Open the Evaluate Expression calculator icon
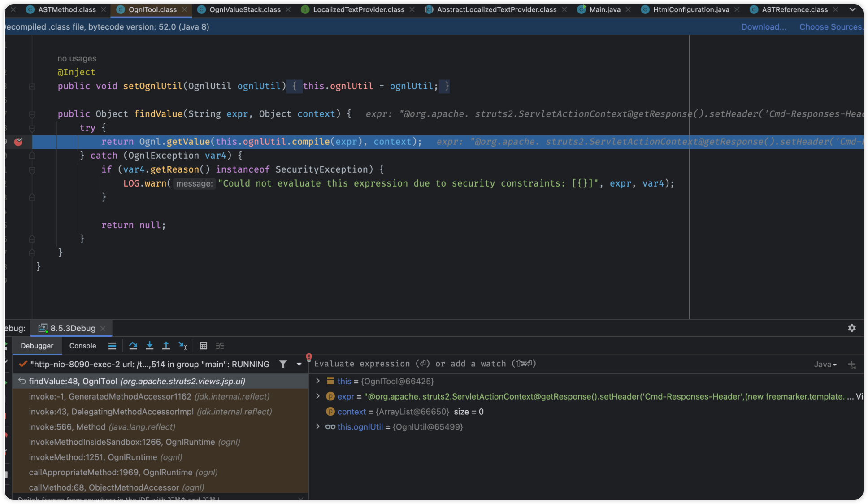The height and width of the screenshot is (504, 868). [203, 346]
